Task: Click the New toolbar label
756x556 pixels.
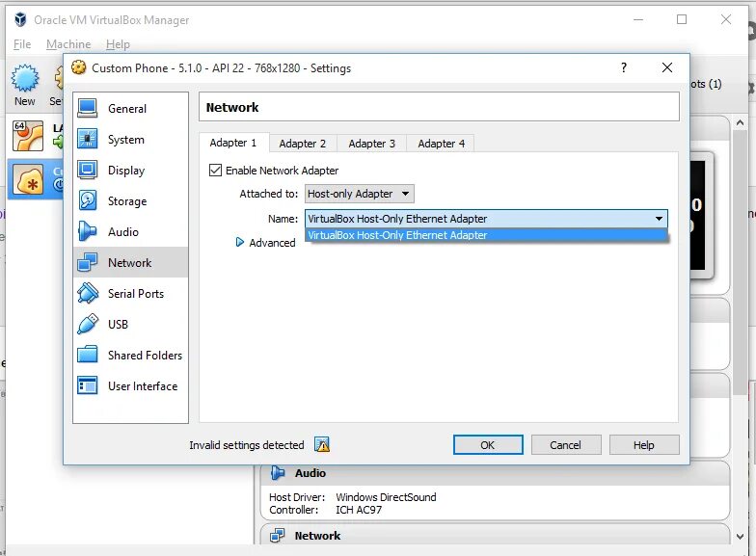Action: point(25,101)
